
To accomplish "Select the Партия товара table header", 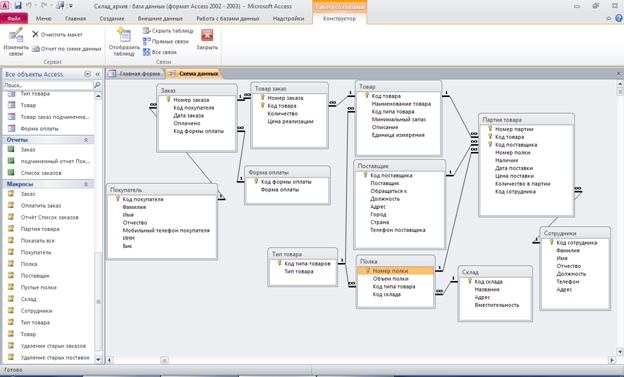I will tap(526, 119).
